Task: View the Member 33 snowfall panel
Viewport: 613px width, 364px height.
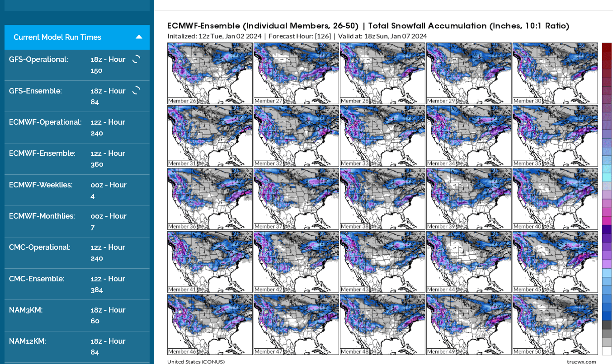Action: (382, 136)
